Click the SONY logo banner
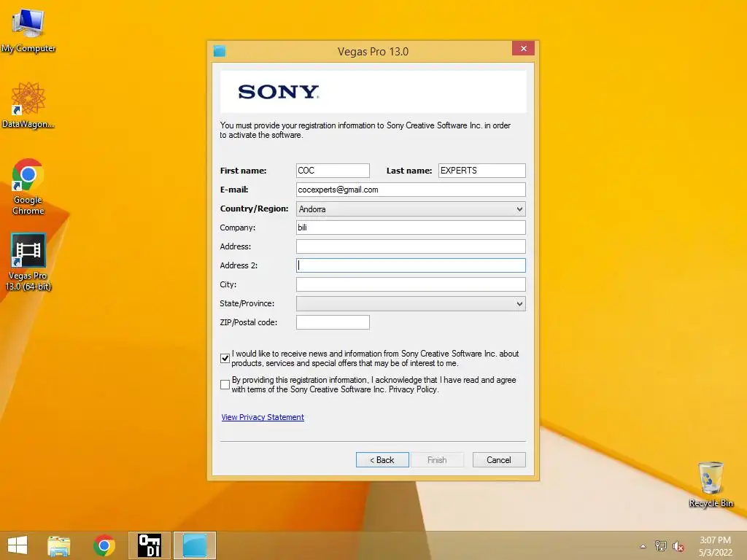Viewport: 747px width, 560px height. coord(373,92)
